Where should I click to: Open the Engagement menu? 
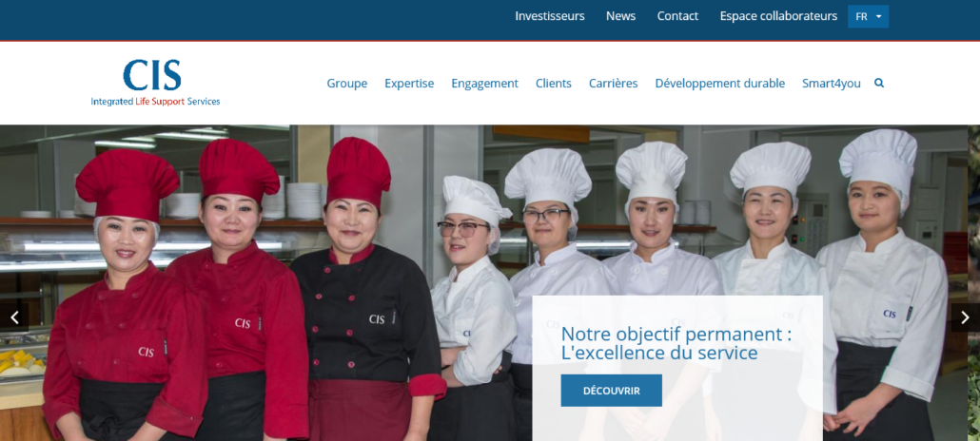coord(485,83)
